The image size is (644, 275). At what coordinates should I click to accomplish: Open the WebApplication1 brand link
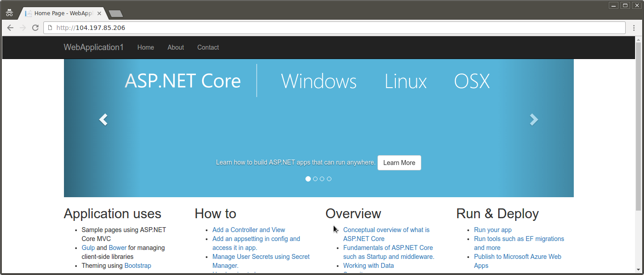pyautogui.click(x=93, y=47)
